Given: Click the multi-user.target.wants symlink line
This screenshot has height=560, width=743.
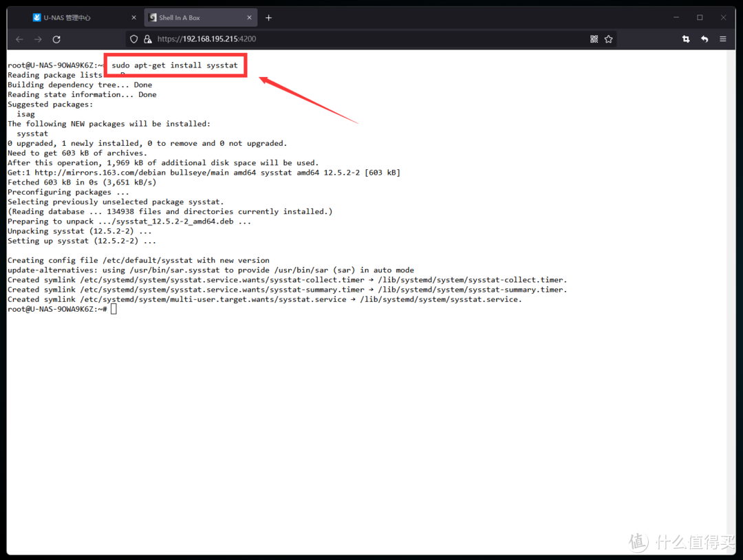Looking at the screenshot, I should click(x=264, y=299).
